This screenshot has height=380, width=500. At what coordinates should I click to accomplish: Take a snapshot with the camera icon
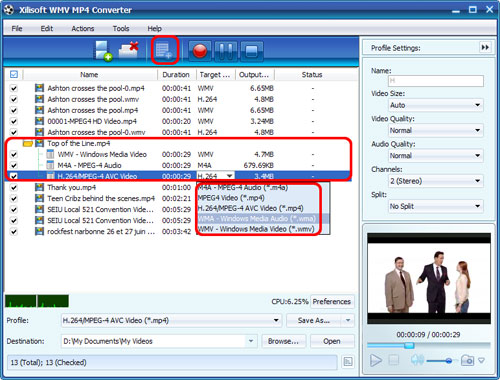(467, 360)
